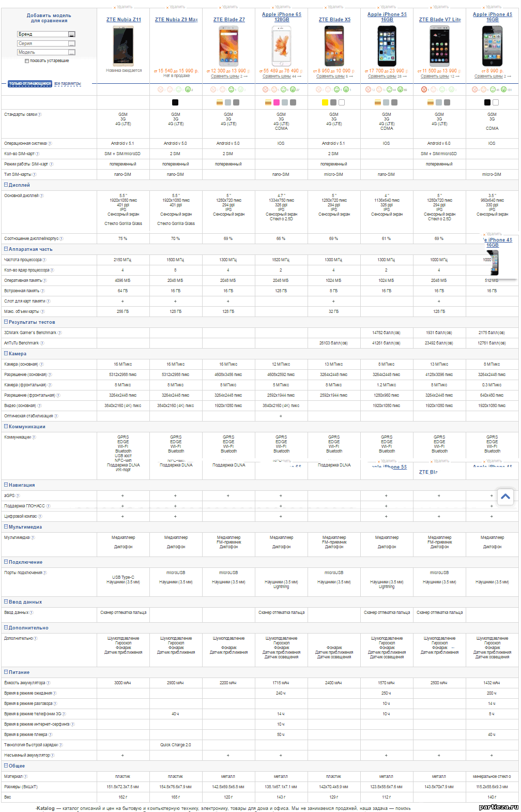
Task: Open very positive reviews smiley for iPhone 6S
Action: 293,89
